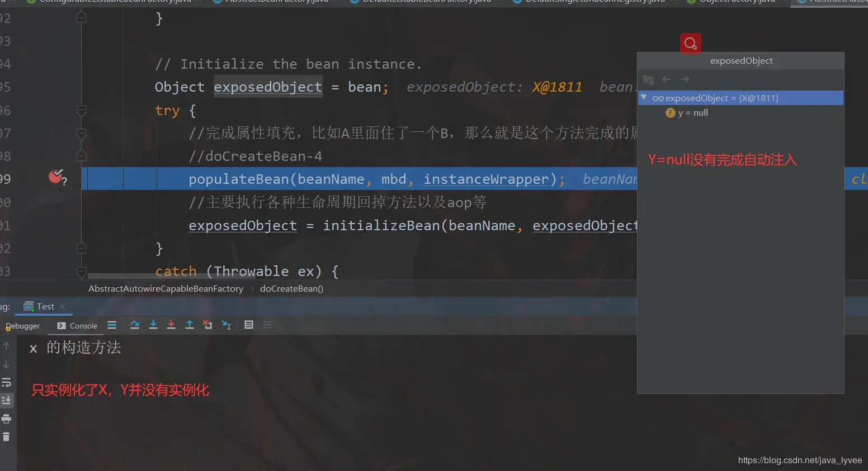Image resolution: width=868 pixels, height=471 pixels.
Task: Toggle fold marker on the //doCreateBean-4 comment line
Action: [x=82, y=156]
